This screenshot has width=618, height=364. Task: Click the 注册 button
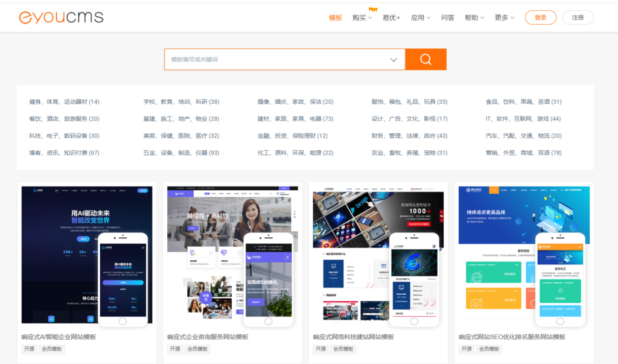578,17
